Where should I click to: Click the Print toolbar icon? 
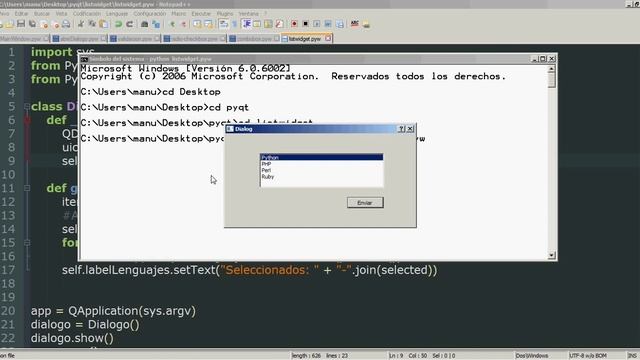pos(66,24)
